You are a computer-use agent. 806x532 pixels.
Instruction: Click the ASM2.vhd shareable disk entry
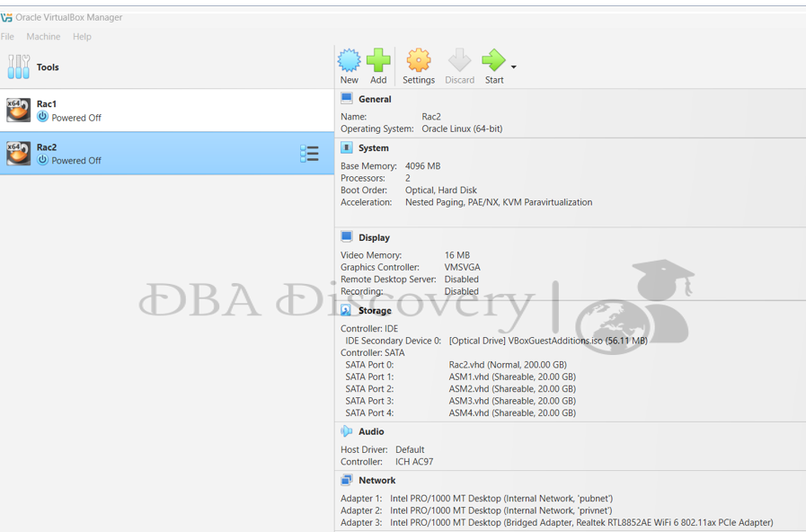click(512, 389)
